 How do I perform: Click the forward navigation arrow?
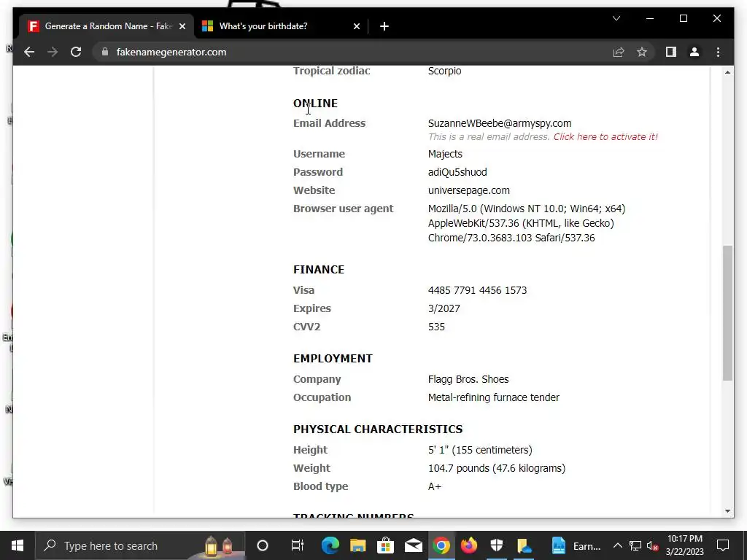tap(53, 52)
